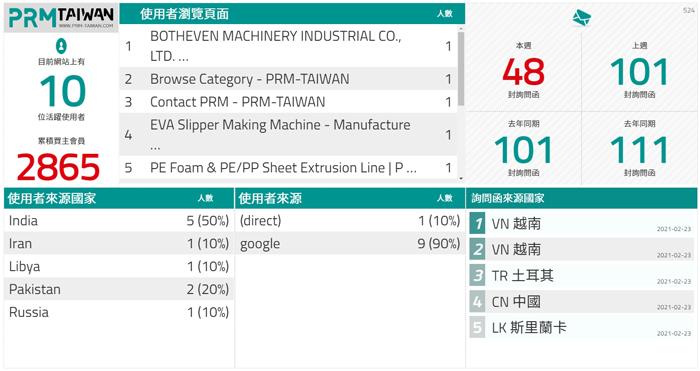Click rank badge 3 beside TR 土耳其
Viewport: 700px width, 371px height.
[x=477, y=275]
